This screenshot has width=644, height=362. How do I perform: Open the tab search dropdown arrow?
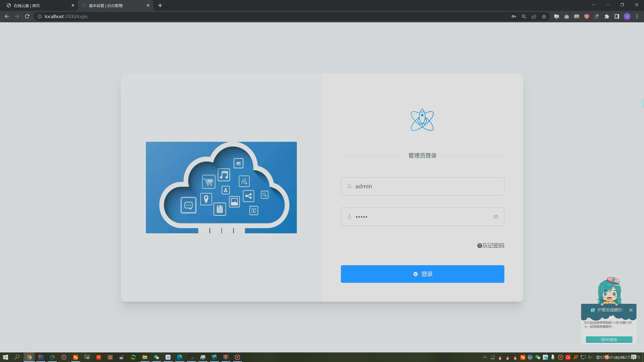(593, 5)
